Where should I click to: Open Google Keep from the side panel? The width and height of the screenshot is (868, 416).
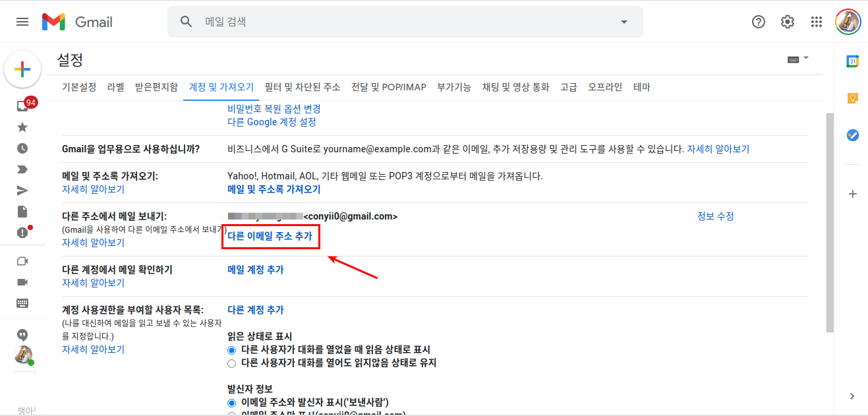tap(852, 98)
